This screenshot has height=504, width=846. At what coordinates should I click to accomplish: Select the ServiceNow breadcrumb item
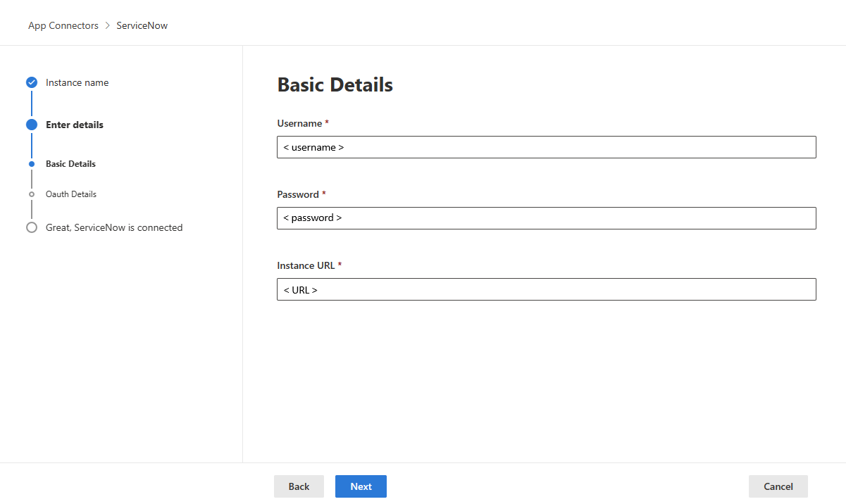(142, 25)
